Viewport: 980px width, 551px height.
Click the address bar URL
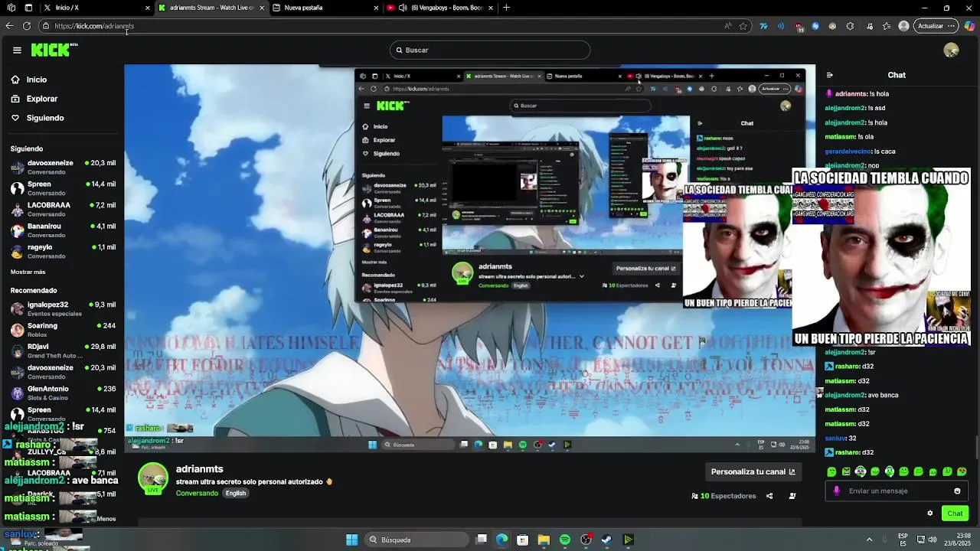tap(94, 26)
